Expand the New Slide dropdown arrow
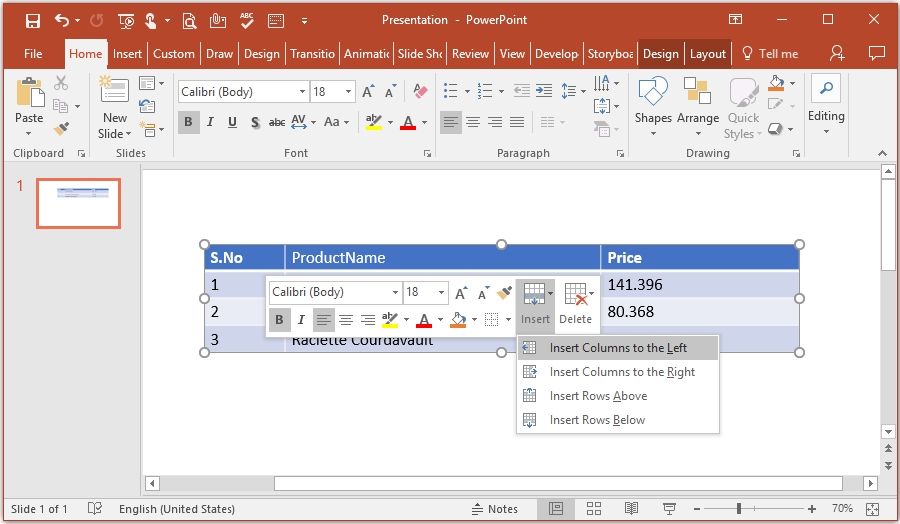Viewport: 900px width, 524px height. (x=115, y=134)
